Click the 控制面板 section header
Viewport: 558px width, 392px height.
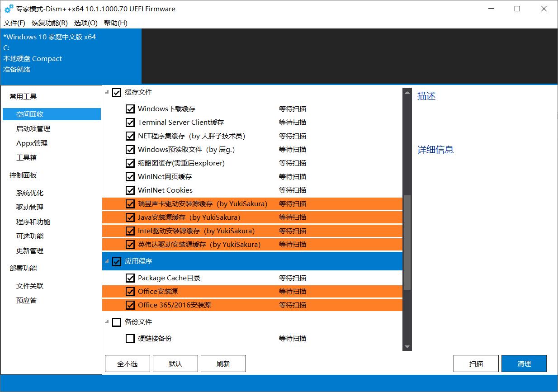pyautogui.click(x=23, y=175)
